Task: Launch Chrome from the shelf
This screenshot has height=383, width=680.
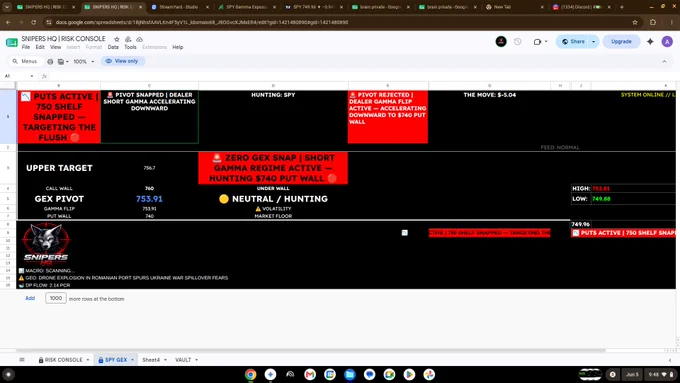Action: click(250, 374)
